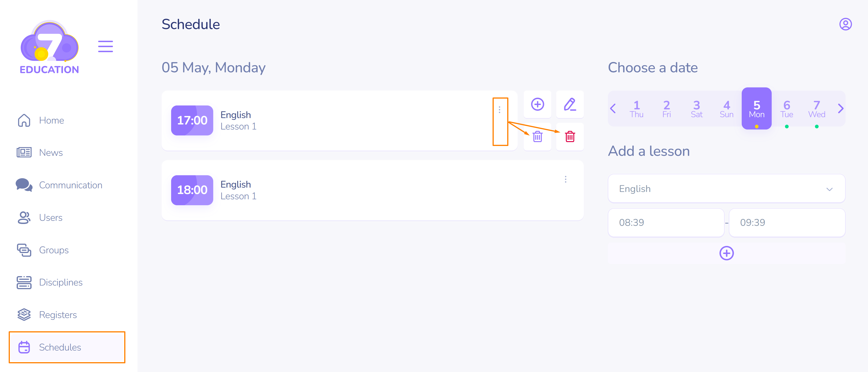
Task: Click the red trash delete icon
Action: pos(570,136)
